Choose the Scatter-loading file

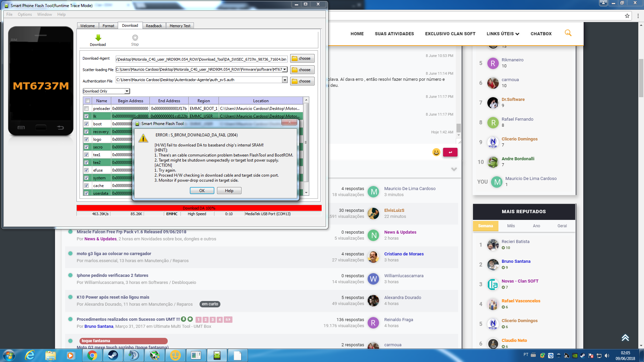point(302,70)
